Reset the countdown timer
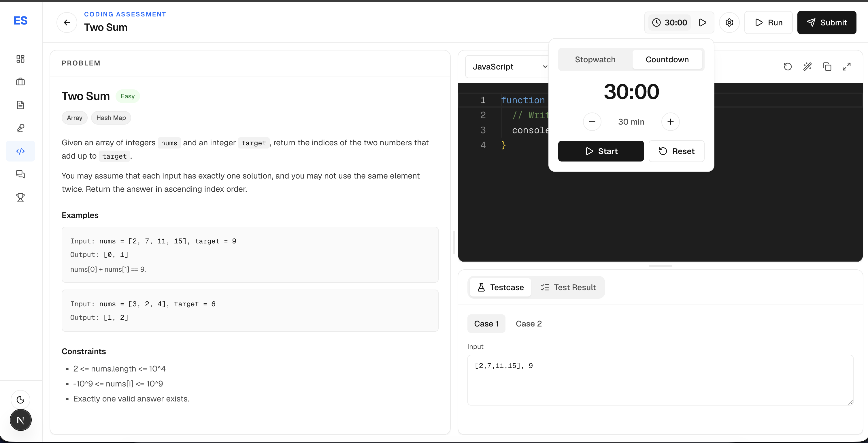868x443 pixels. pos(677,151)
